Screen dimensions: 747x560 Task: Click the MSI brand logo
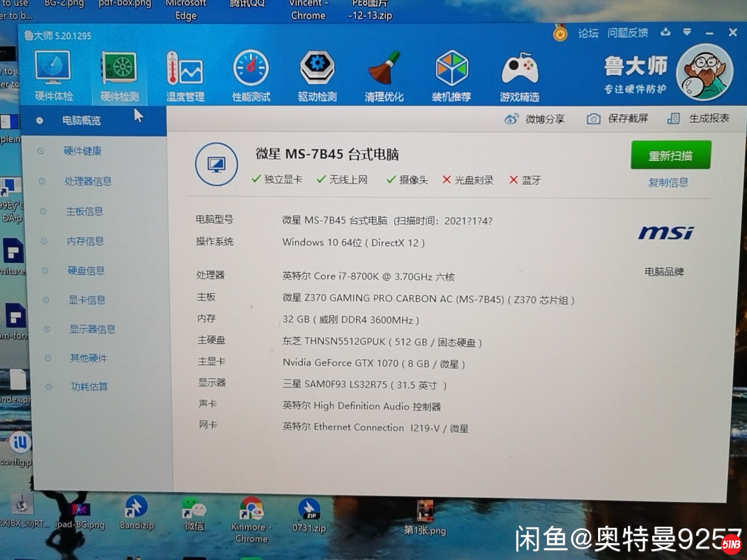click(666, 233)
